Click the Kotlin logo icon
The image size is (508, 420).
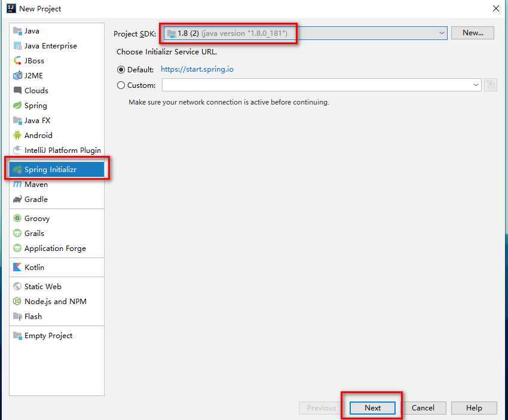click(x=17, y=267)
